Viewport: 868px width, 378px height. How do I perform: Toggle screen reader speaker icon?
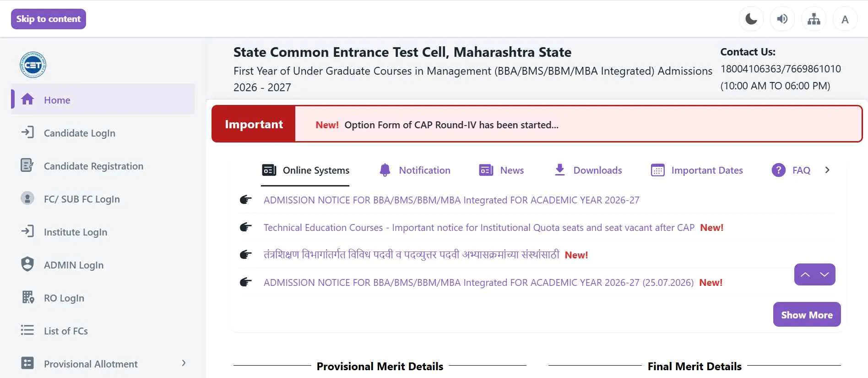782,19
